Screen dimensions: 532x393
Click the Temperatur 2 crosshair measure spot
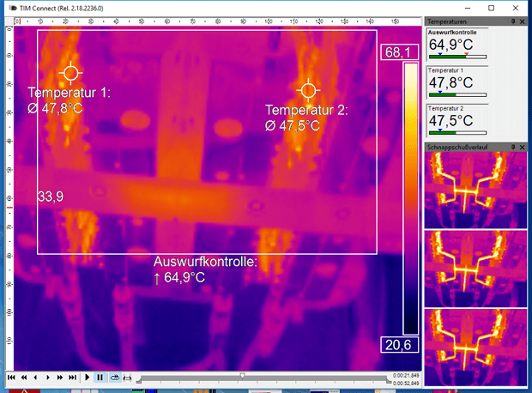(x=308, y=90)
